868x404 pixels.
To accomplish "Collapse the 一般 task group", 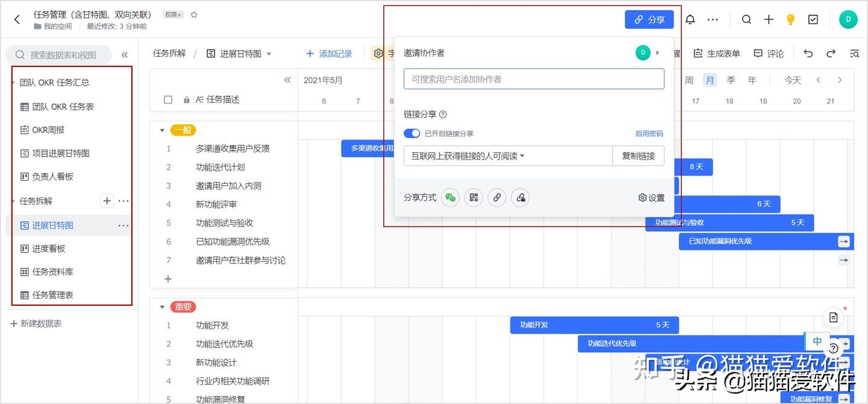I will click(x=162, y=129).
